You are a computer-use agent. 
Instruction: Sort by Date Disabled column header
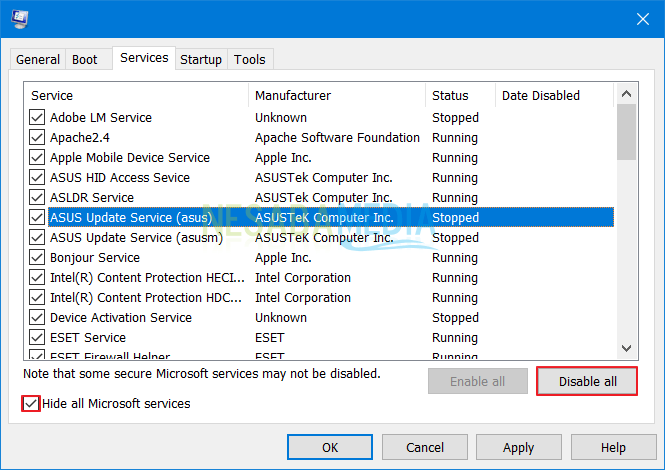coord(554,95)
